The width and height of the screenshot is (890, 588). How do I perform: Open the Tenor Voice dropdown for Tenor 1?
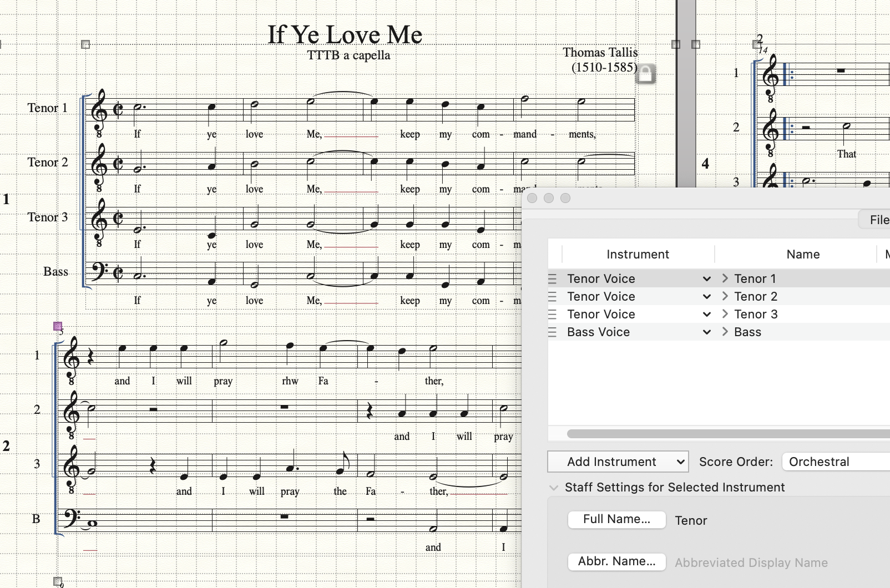706,279
